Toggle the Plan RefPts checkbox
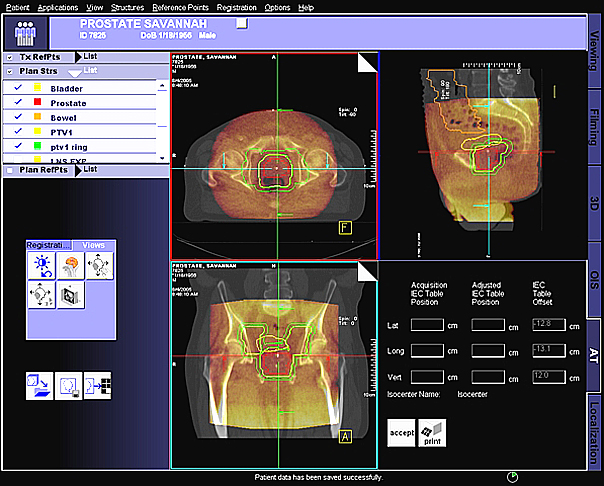 pyautogui.click(x=10, y=170)
